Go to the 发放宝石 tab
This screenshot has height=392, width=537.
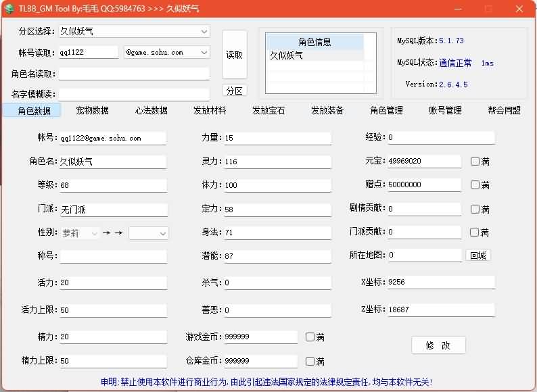268,111
